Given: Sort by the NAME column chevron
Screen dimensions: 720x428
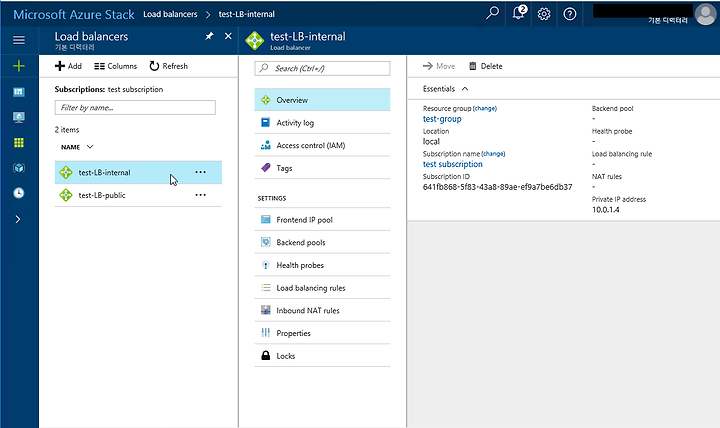Looking at the screenshot, I should tap(90, 147).
